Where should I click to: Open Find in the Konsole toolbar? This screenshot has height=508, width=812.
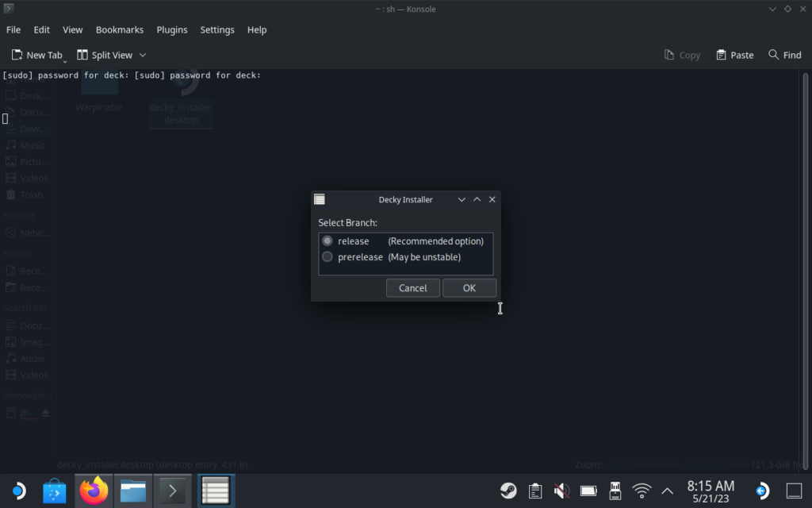pos(784,55)
